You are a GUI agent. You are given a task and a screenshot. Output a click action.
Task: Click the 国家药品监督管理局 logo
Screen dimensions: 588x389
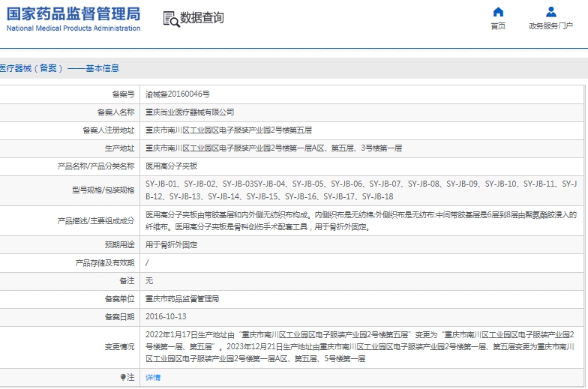[73, 13]
